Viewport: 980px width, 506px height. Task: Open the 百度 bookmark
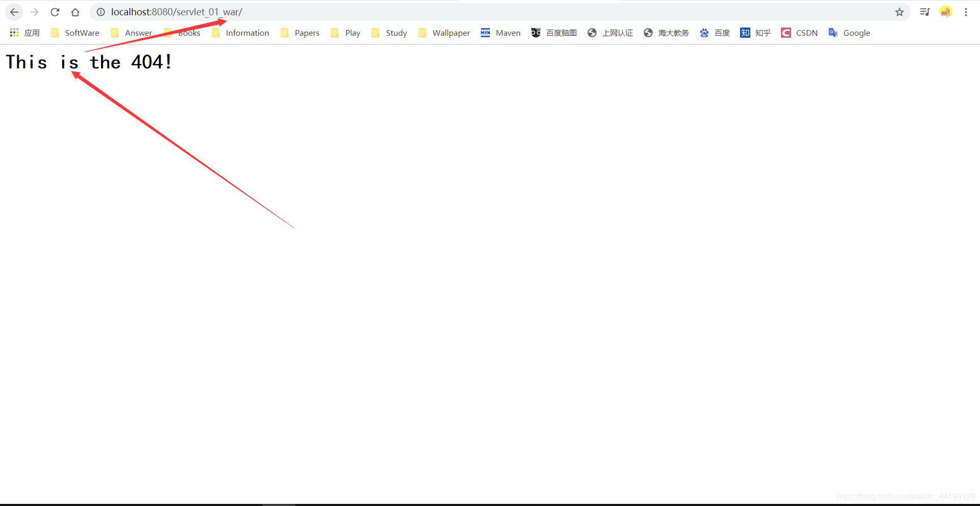pyautogui.click(x=715, y=33)
